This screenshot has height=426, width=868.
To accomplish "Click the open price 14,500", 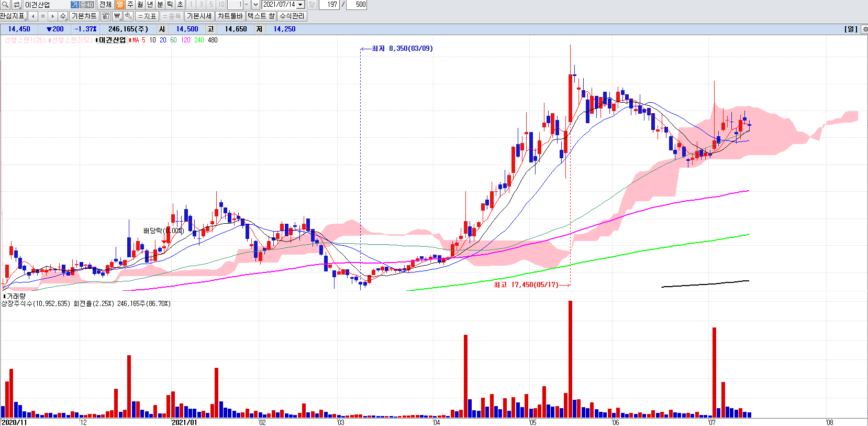I will 187,29.
